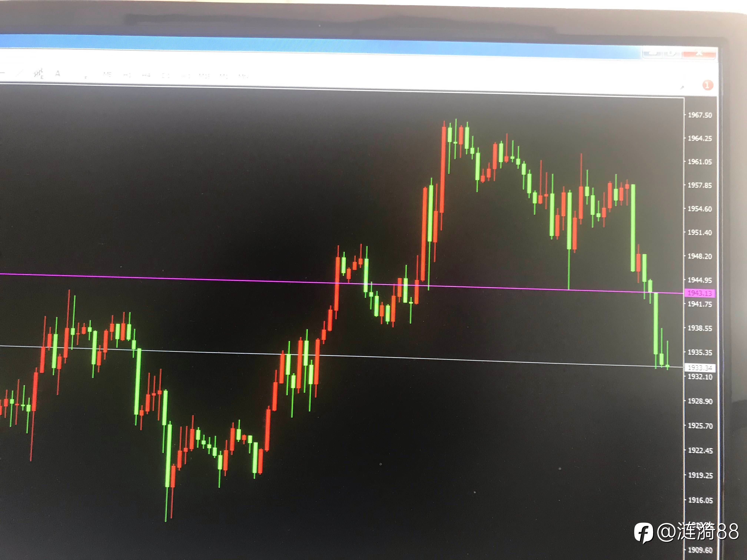The height and width of the screenshot is (560, 747).
Task: Select the text label 'A' tool
Action: click(x=58, y=73)
